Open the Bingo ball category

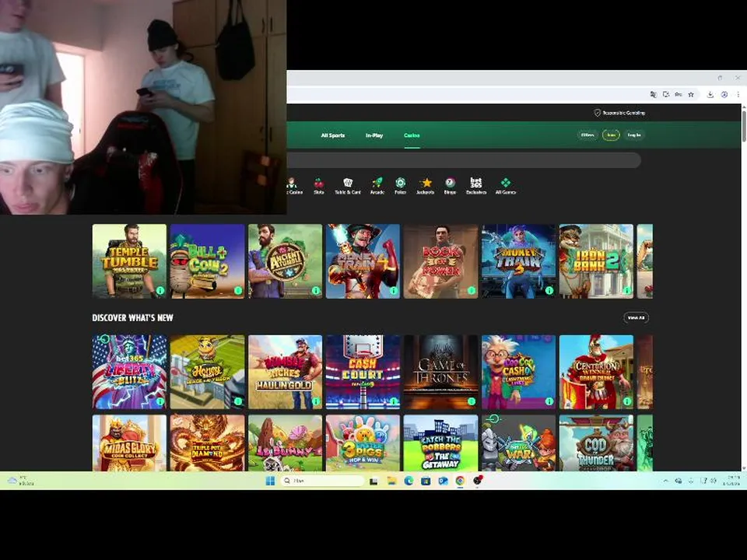coord(450,186)
